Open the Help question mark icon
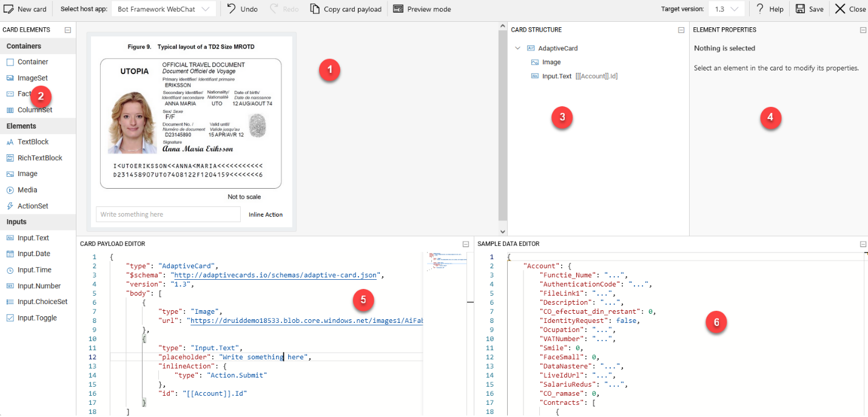Viewport: 868px width, 417px height. tap(759, 9)
